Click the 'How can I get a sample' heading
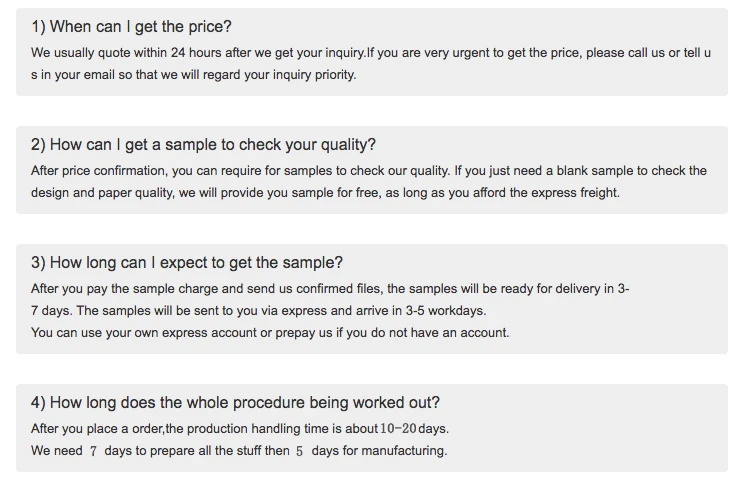Viewport: 737px width, 481px height. (x=203, y=145)
